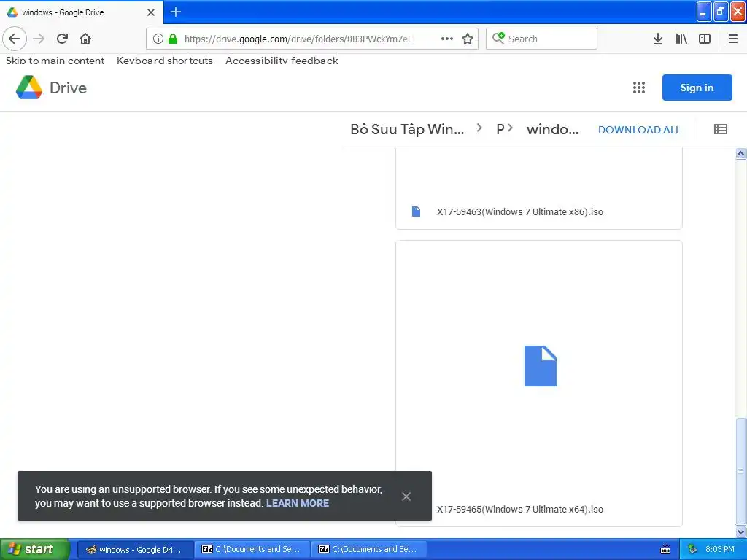Image resolution: width=747 pixels, height=560 pixels.
Task: Click the page scrollbar up arrow
Action: tap(740, 153)
